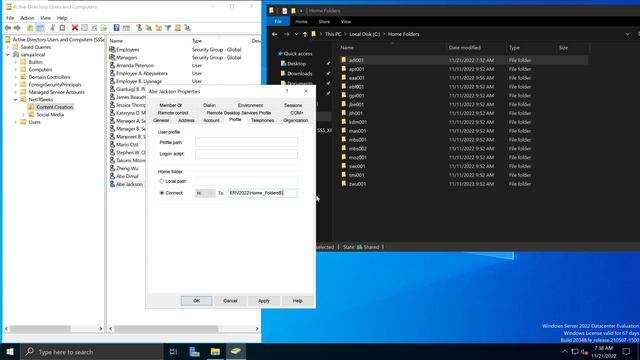
Task: Click the Date modified column header
Action: pos(464,48)
